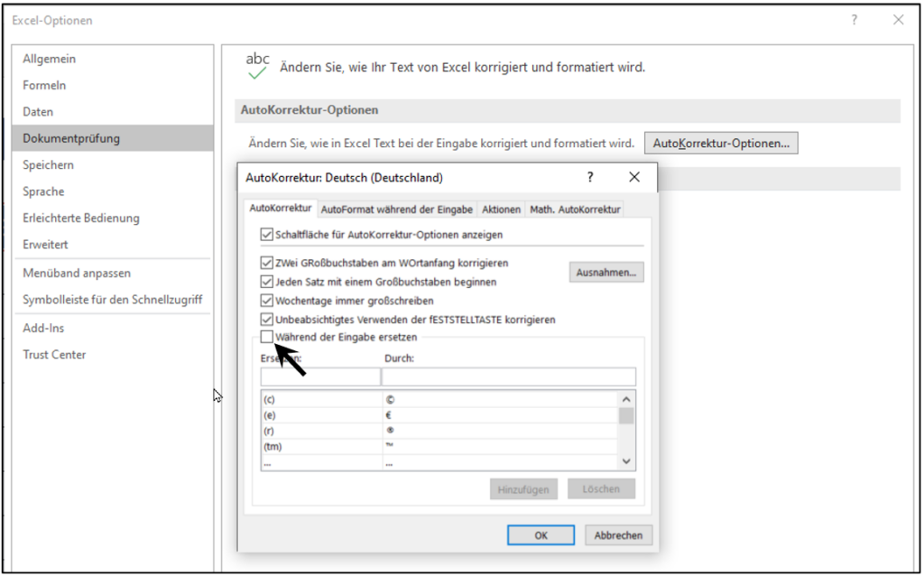Click the Hinzufügen button
The width and height of the screenshot is (924, 576).
[x=523, y=489]
